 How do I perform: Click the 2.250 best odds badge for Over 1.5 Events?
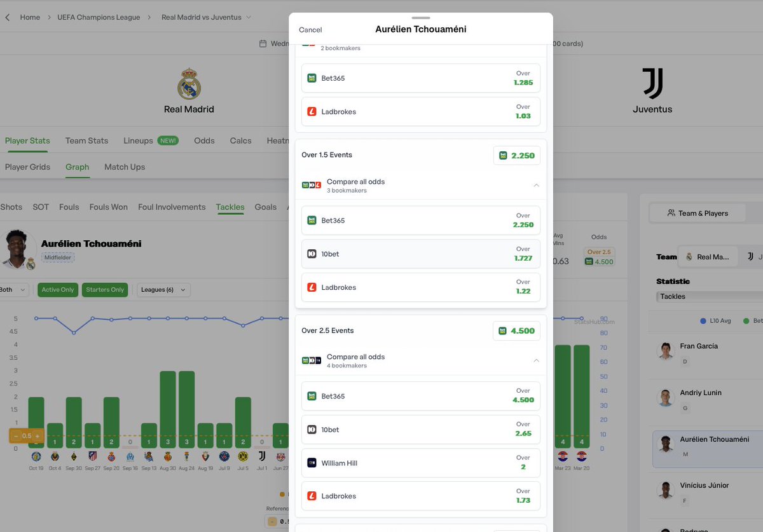click(x=517, y=155)
